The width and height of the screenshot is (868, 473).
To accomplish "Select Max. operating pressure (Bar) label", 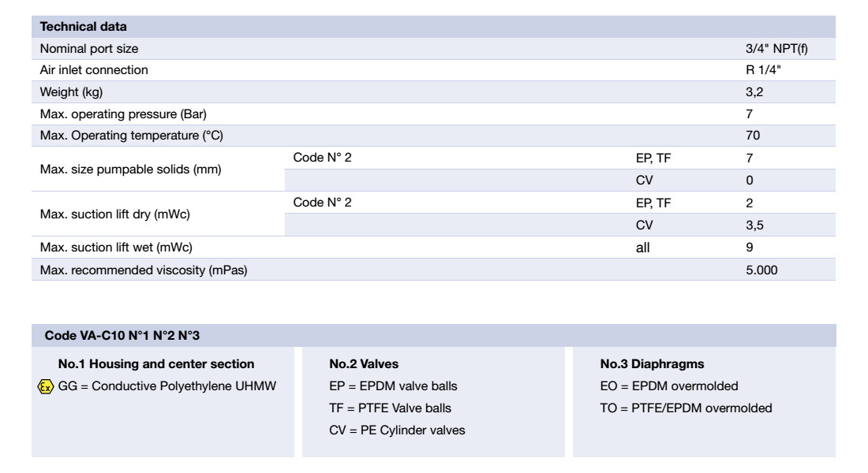I will click(x=123, y=114).
